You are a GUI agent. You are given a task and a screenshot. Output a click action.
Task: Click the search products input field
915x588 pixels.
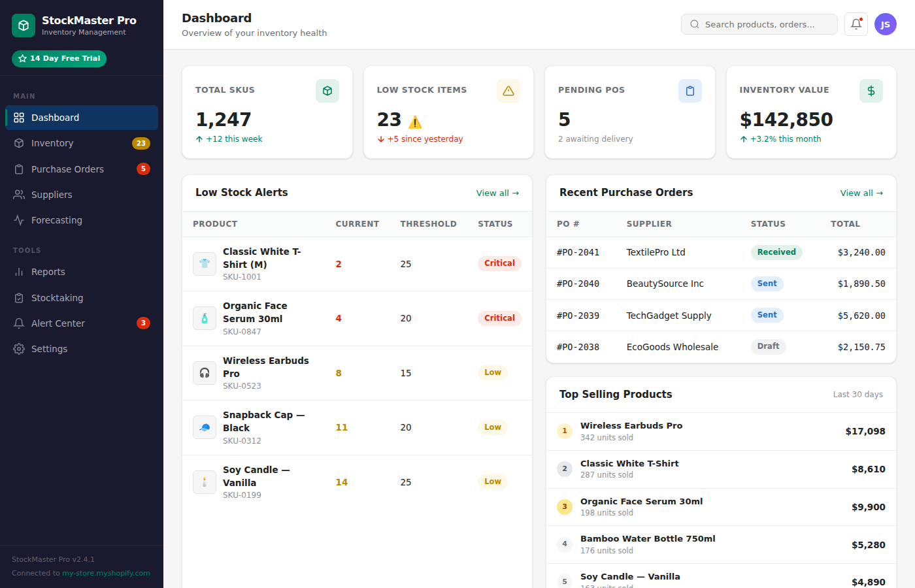[x=759, y=24]
